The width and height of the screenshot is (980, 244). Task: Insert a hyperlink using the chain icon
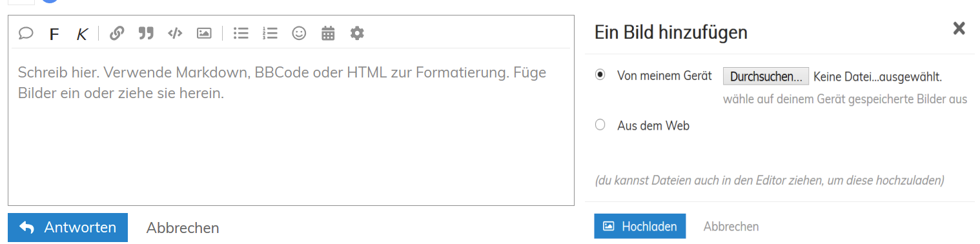click(117, 33)
